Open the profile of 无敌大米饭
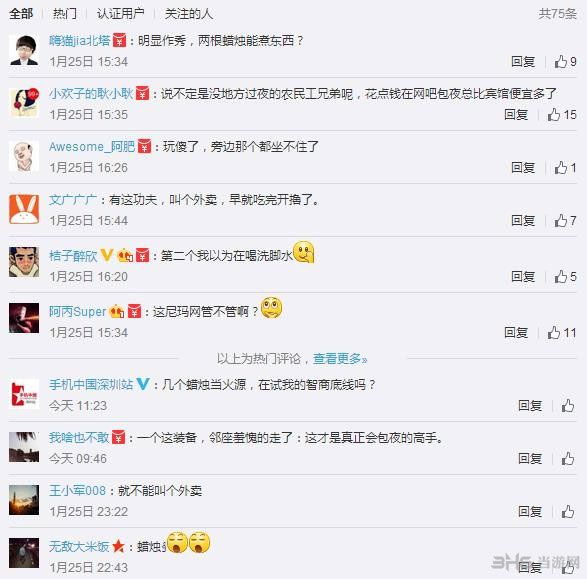The width and height of the screenshot is (587, 579). pos(79,546)
